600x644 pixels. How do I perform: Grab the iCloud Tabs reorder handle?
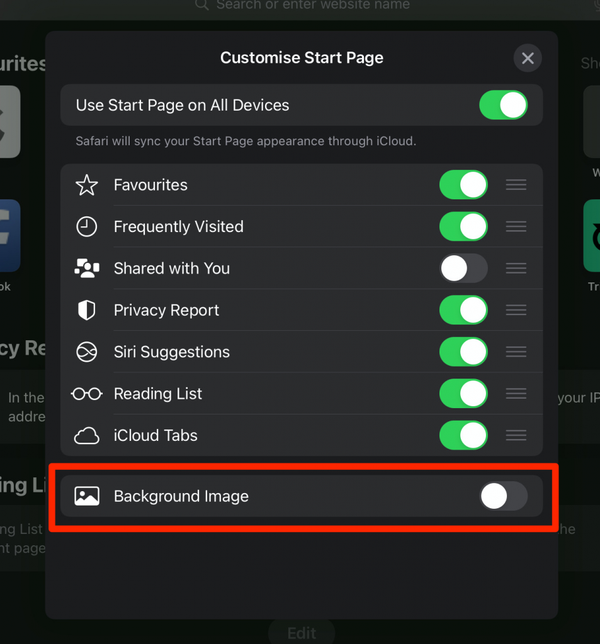pyautogui.click(x=516, y=435)
